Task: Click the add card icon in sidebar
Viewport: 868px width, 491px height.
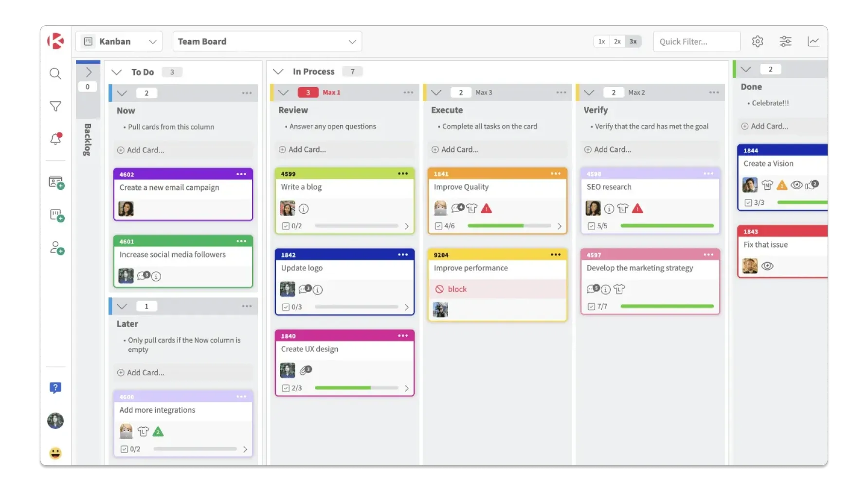Action: click(x=56, y=182)
